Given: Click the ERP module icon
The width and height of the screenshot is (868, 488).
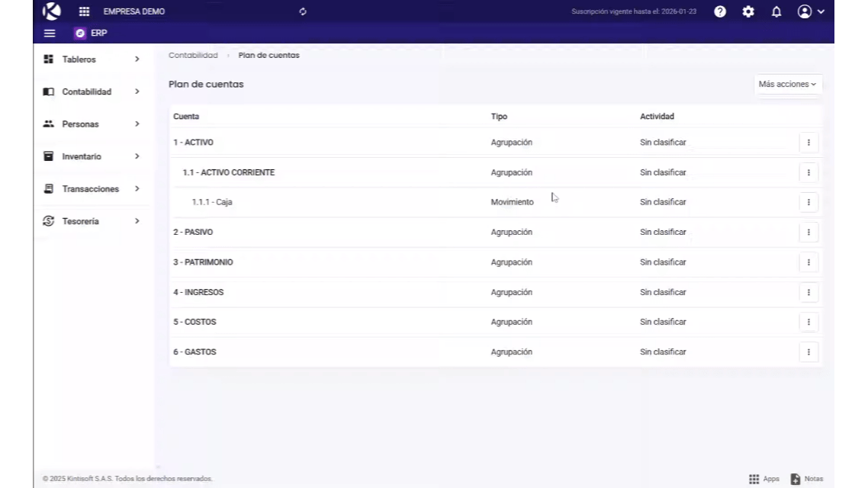Looking at the screenshot, I should [x=80, y=34].
